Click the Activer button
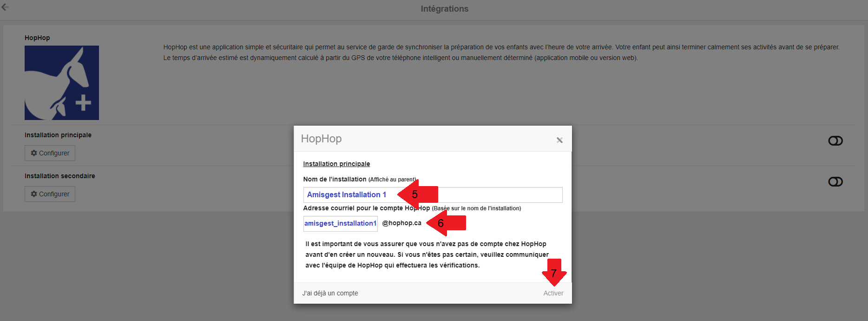 pyautogui.click(x=553, y=293)
